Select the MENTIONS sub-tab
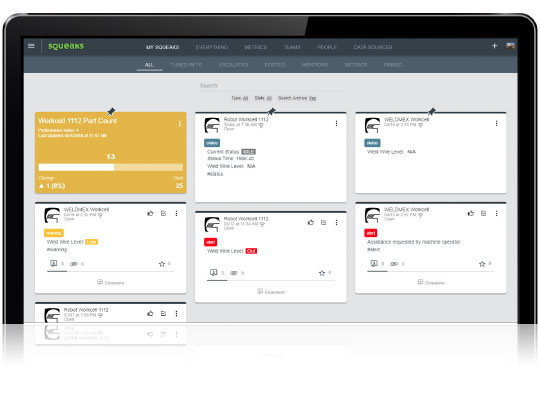 tap(315, 65)
